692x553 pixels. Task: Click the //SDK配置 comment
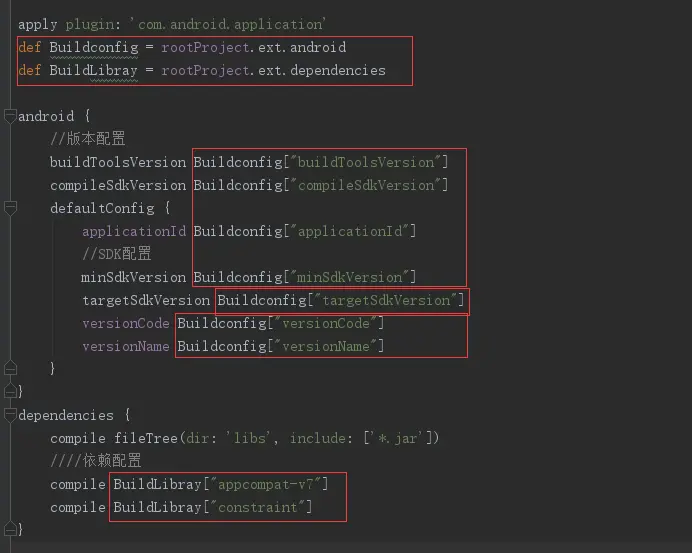[117, 254]
